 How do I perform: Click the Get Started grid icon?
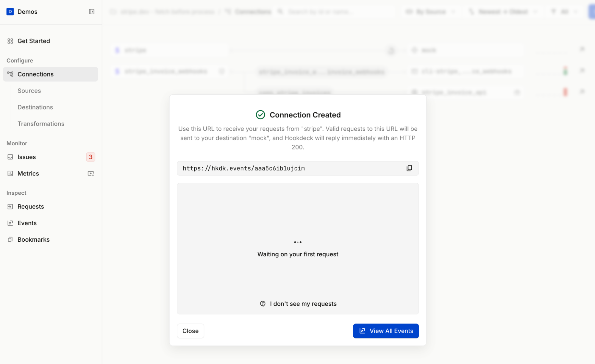point(10,41)
